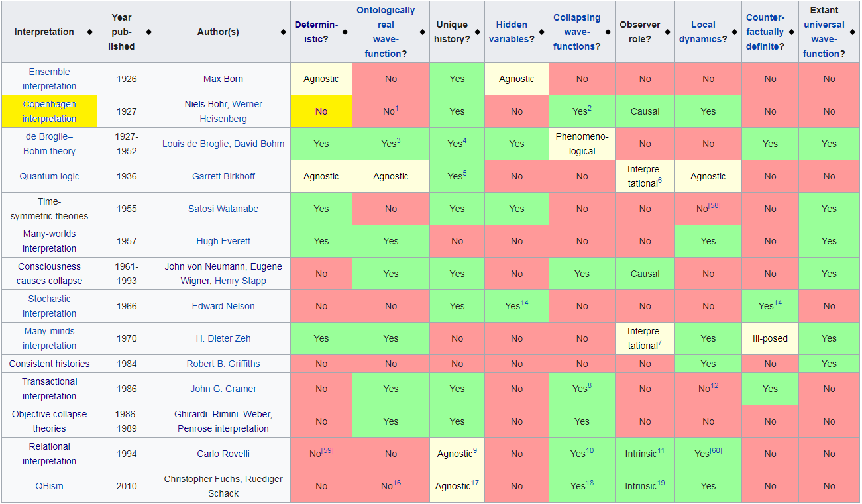Sort by Year published column arrows
The width and height of the screenshot is (862, 504).
coord(148,32)
